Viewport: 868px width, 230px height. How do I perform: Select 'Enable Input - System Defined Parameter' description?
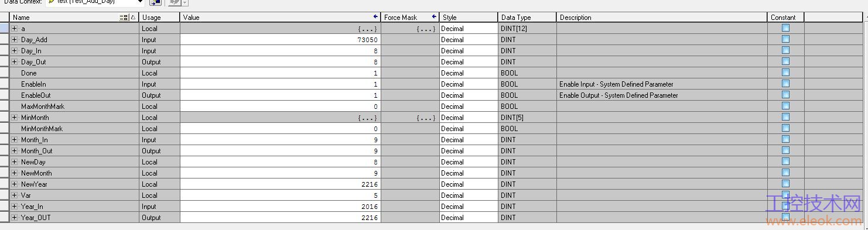[x=616, y=84]
